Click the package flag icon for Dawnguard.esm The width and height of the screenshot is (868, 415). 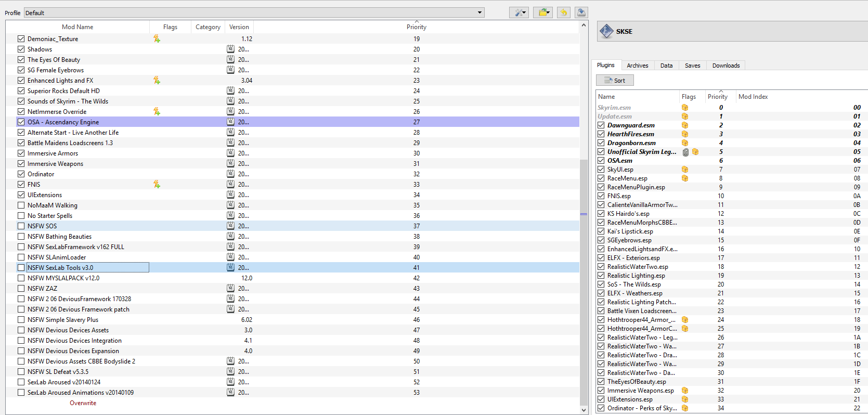(685, 125)
